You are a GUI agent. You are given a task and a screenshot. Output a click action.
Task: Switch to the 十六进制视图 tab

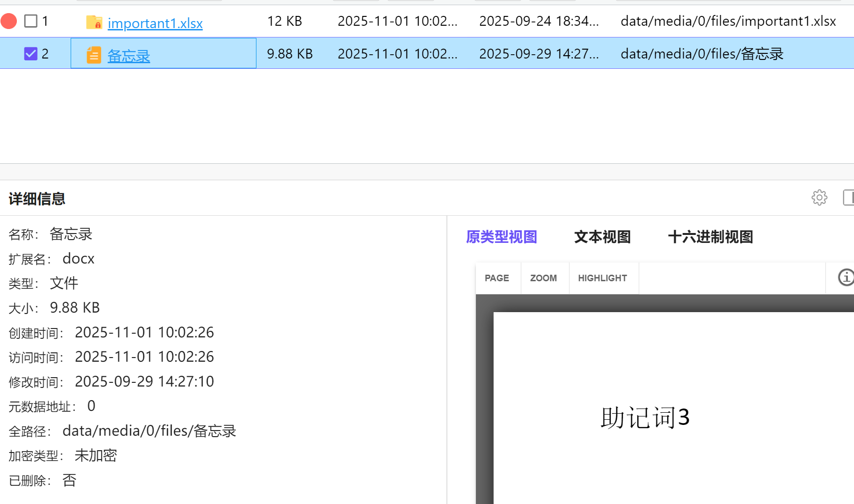(710, 237)
